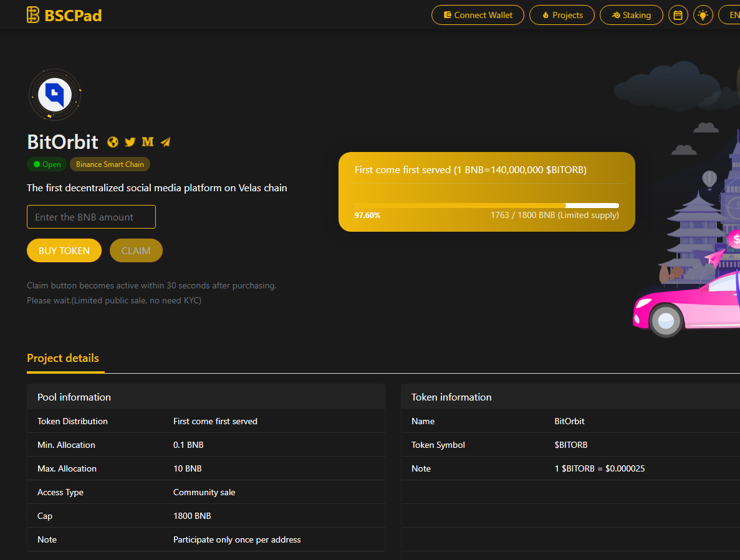Click the Community sale value
This screenshot has height=560, width=740.
click(x=204, y=492)
